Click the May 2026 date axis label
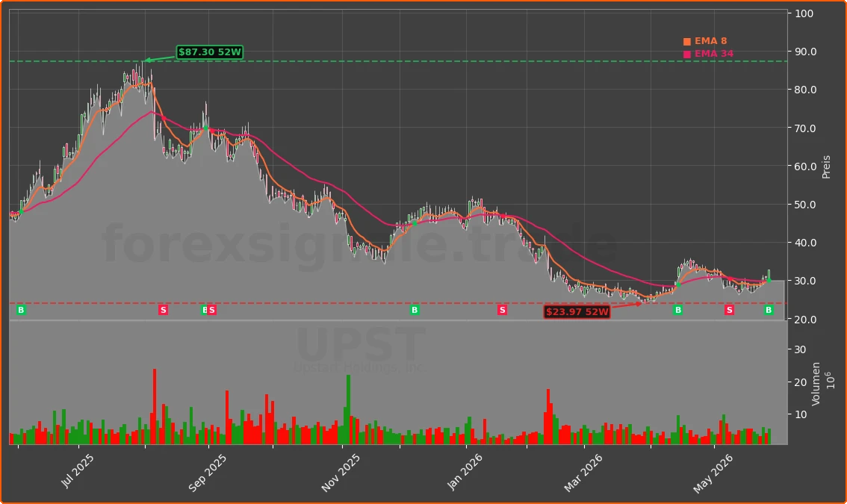847x504 pixels. click(713, 473)
